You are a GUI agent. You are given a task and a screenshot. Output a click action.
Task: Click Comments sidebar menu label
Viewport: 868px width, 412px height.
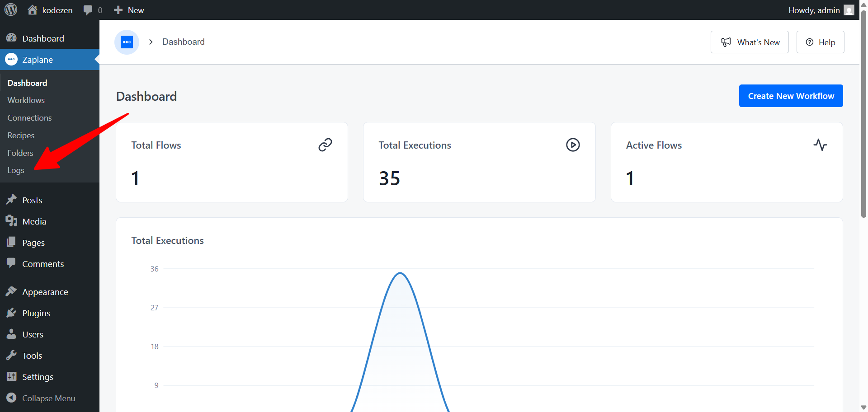coord(43,264)
